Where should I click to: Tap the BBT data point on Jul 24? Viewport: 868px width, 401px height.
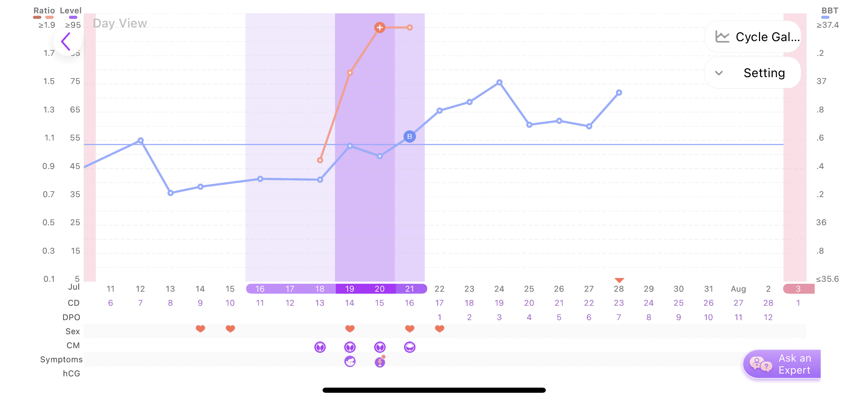point(499,83)
